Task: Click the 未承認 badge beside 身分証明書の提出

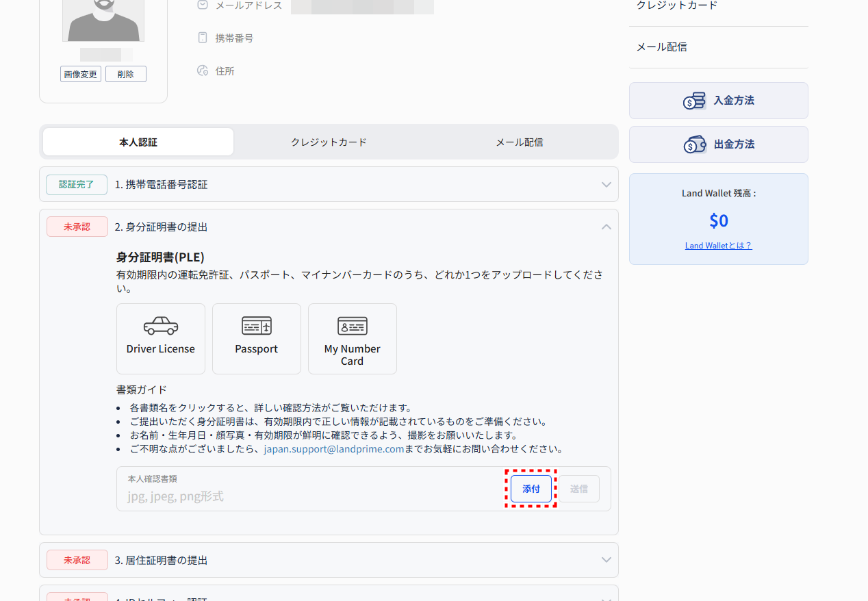Action: (77, 227)
